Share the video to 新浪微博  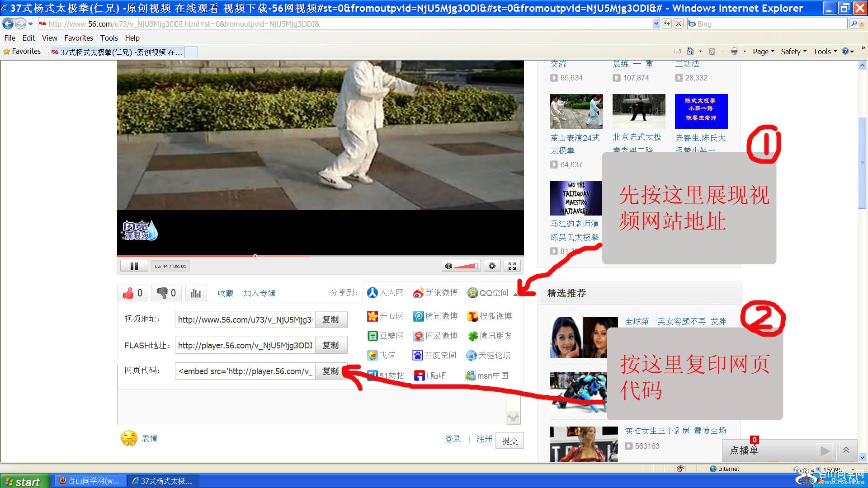[435, 293]
